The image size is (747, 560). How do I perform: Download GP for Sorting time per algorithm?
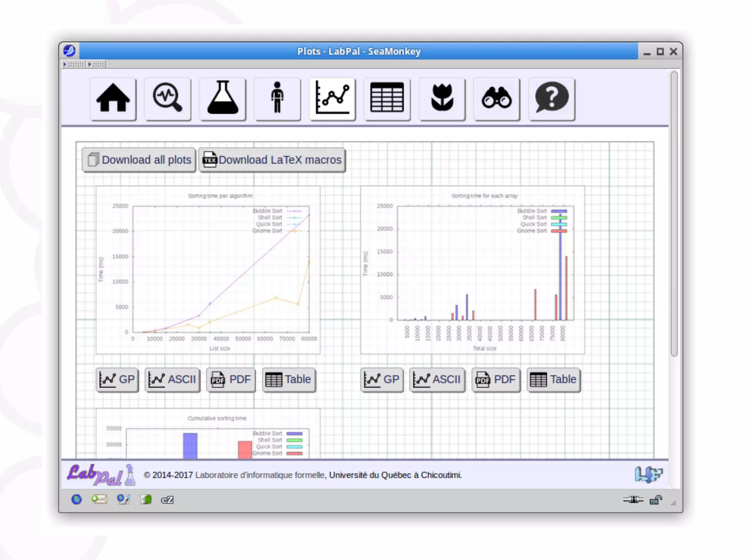pyautogui.click(x=117, y=380)
